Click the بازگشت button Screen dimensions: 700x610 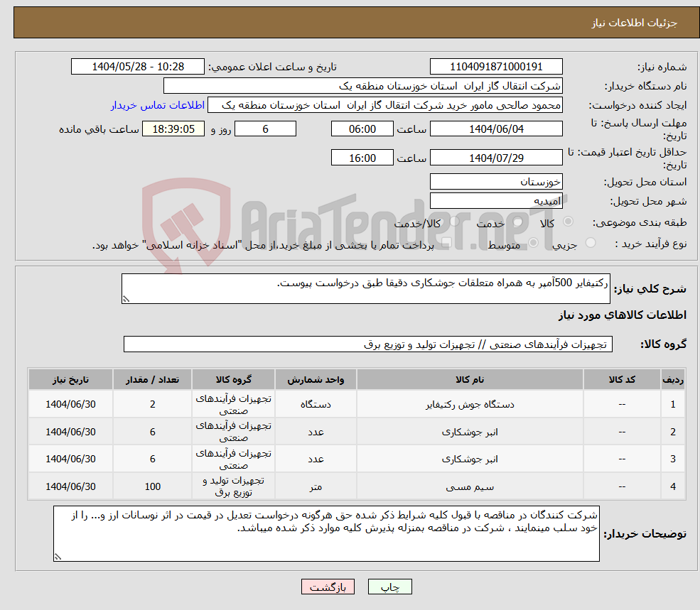tap(328, 587)
